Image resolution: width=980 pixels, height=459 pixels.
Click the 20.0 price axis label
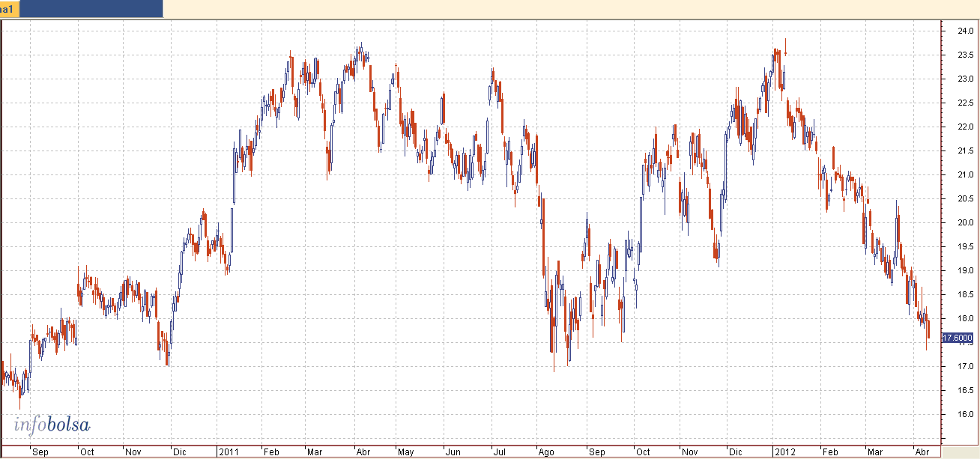[965, 222]
